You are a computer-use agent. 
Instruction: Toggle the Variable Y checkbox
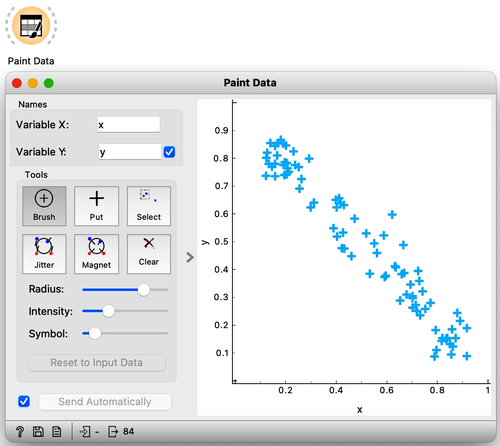coord(169,152)
